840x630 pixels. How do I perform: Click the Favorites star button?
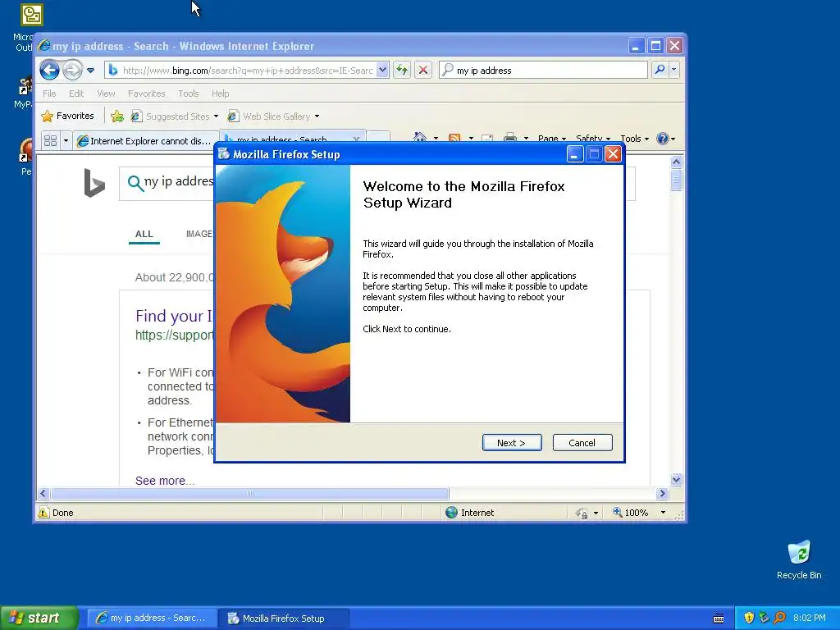(x=67, y=116)
